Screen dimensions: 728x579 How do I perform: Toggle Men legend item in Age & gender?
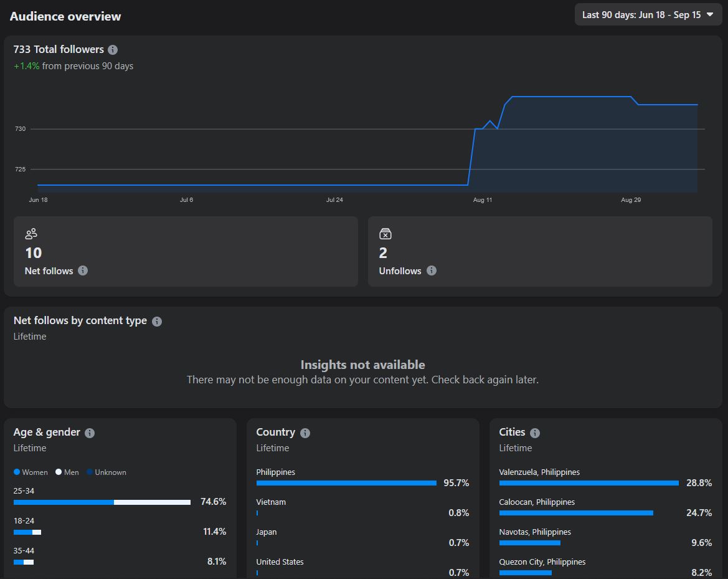(x=67, y=472)
